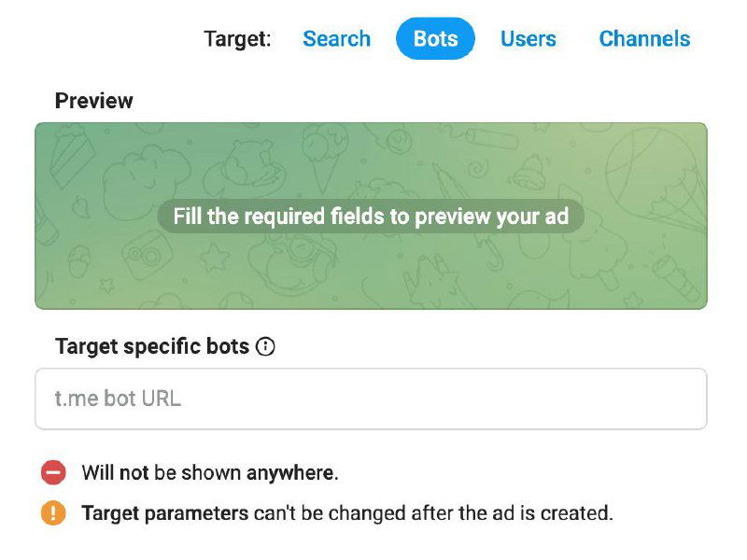
Task: Click the Fill required fields overlay text
Action: (373, 216)
